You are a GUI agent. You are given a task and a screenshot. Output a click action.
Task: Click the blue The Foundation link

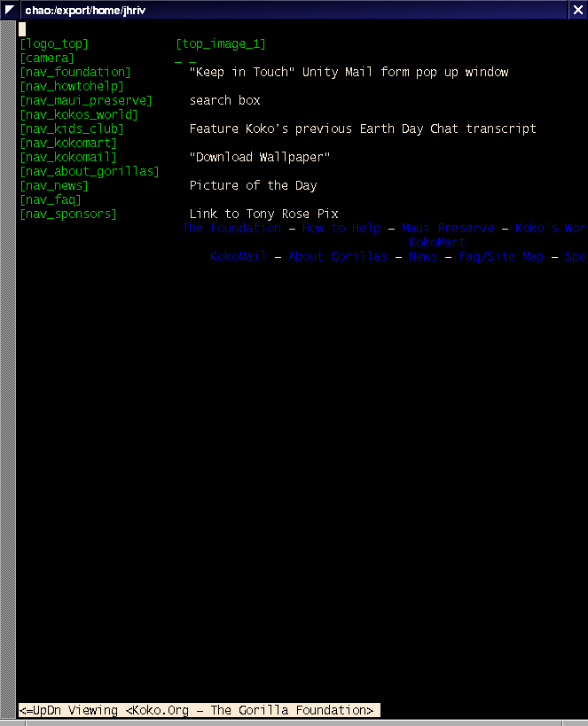tap(231, 229)
